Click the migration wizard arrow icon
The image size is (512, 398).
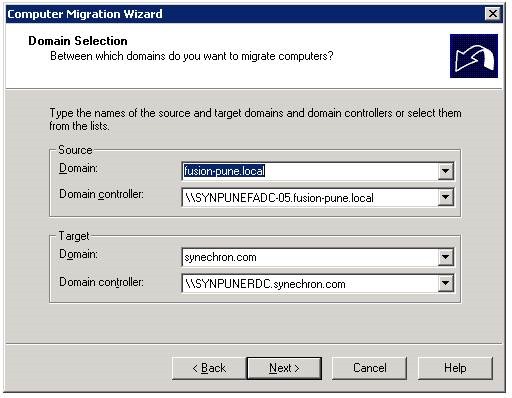click(x=474, y=56)
